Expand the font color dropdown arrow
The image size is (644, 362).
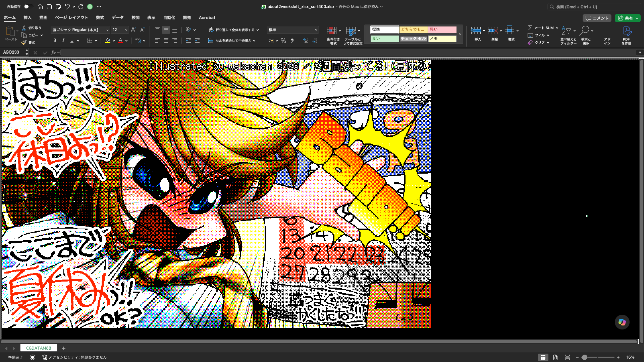click(x=126, y=41)
